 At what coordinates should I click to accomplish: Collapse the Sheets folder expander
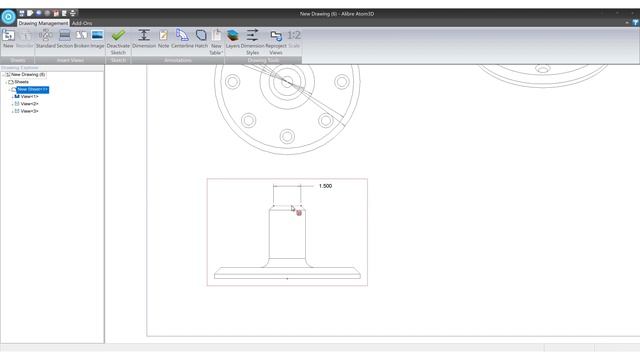[x=6, y=82]
